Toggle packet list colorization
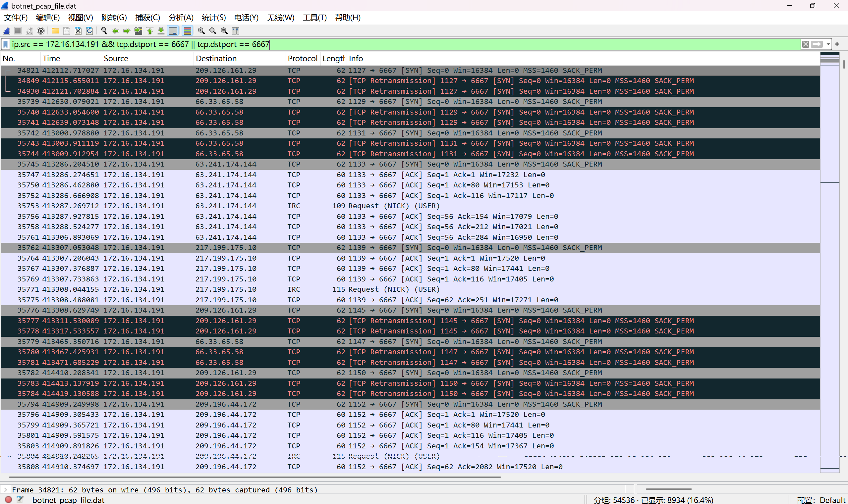The width and height of the screenshot is (848, 504). click(x=187, y=31)
